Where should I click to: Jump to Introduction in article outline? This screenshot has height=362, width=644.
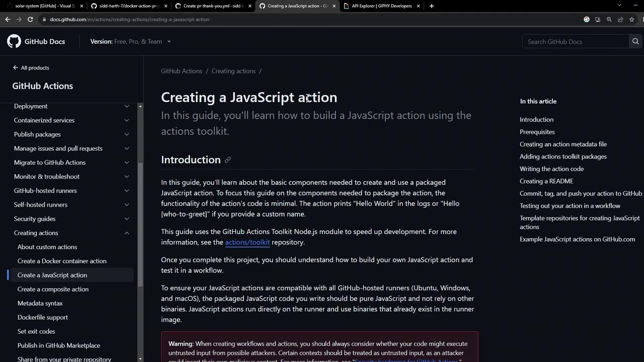[536, 120]
